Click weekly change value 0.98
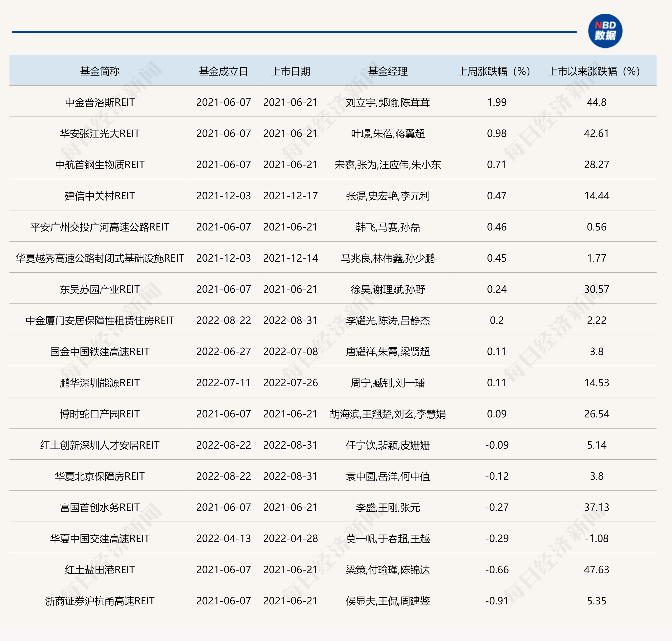The image size is (672, 641). pyautogui.click(x=497, y=133)
